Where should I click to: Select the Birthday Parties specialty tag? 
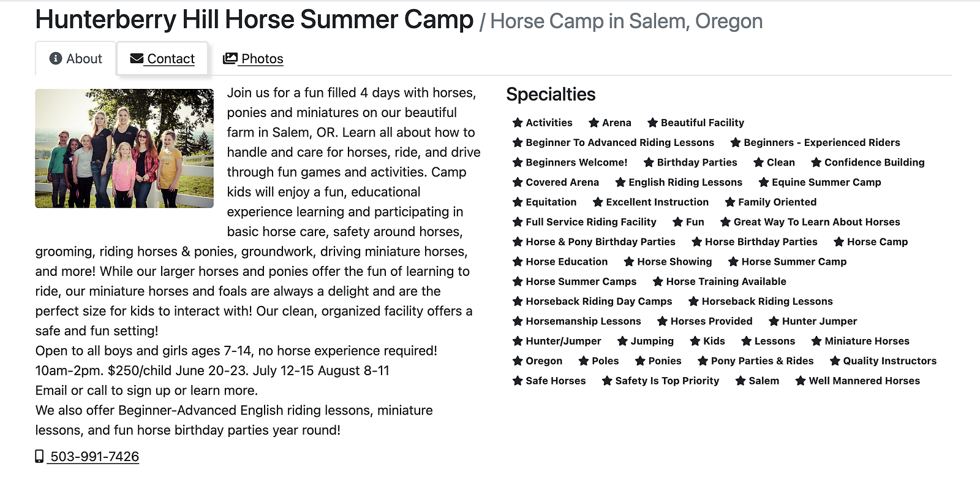pos(697,162)
